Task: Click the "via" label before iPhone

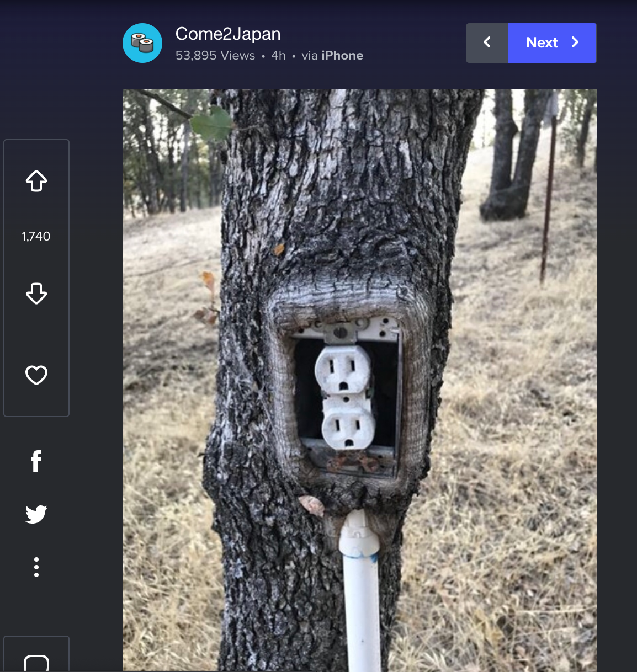Action: pyautogui.click(x=310, y=56)
